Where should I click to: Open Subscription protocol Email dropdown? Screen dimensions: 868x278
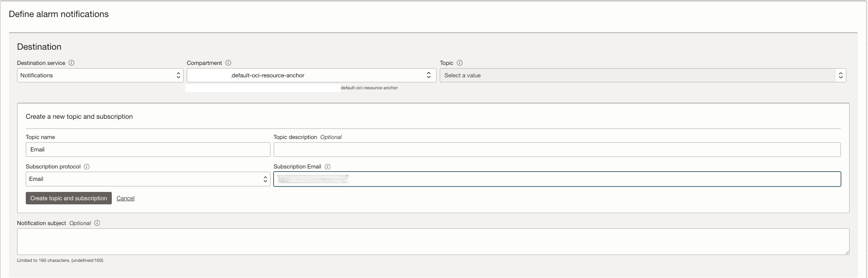(148, 179)
